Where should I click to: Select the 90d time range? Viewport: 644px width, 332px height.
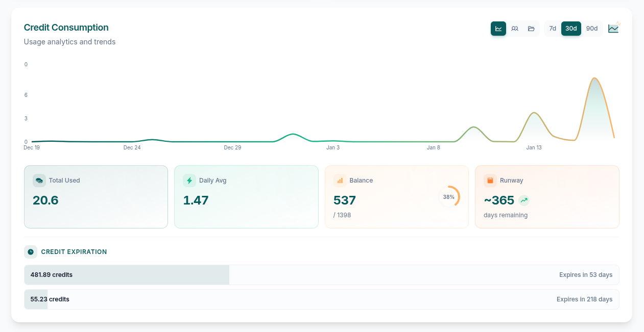click(x=592, y=29)
